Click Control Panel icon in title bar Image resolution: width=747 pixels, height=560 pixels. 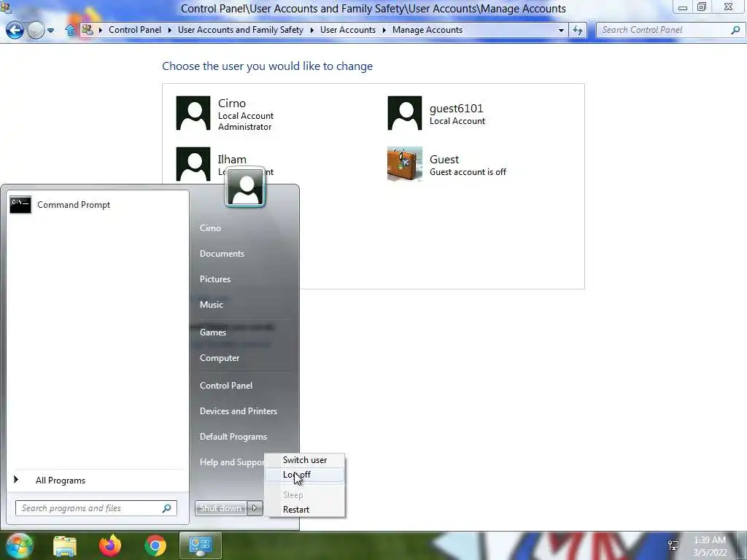[x=5, y=6]
